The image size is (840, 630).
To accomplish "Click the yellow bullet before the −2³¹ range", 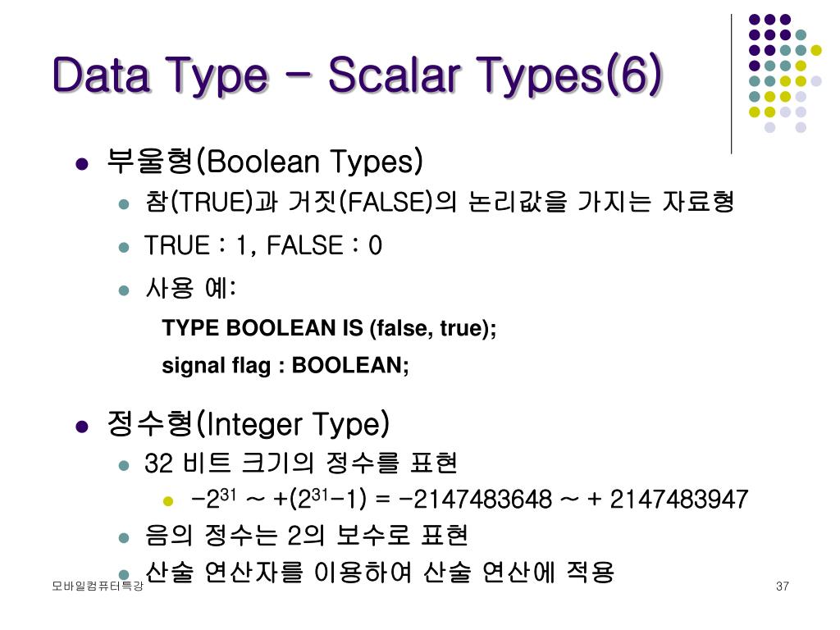I will click(168, 501).
